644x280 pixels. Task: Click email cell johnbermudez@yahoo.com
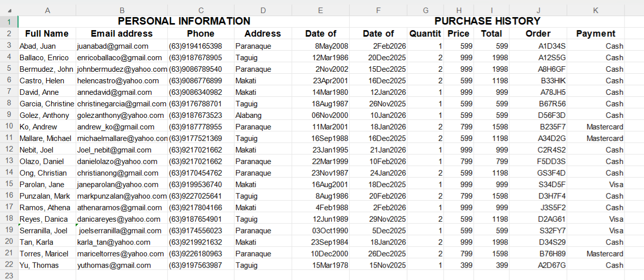[122, 69]
